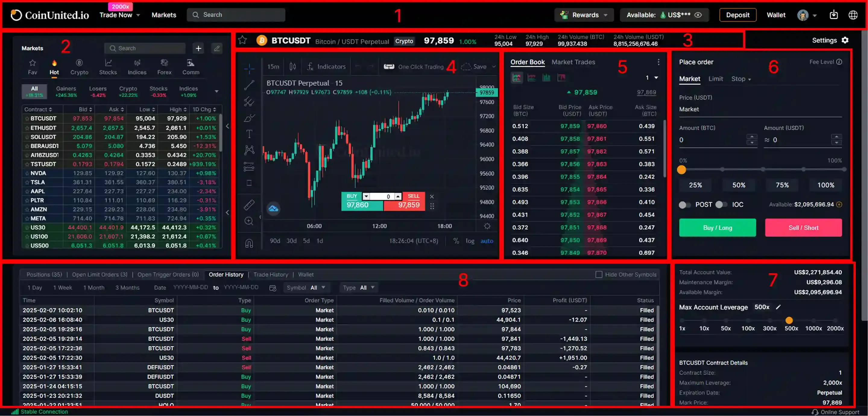Select the Limit order tab
Screen dimensions: 868x416
pyautogui.click(x=715, y=78)
